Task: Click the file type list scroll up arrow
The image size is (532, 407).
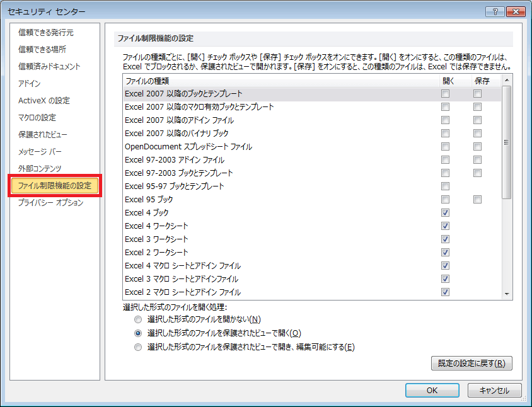Action: tap(507, 80)
